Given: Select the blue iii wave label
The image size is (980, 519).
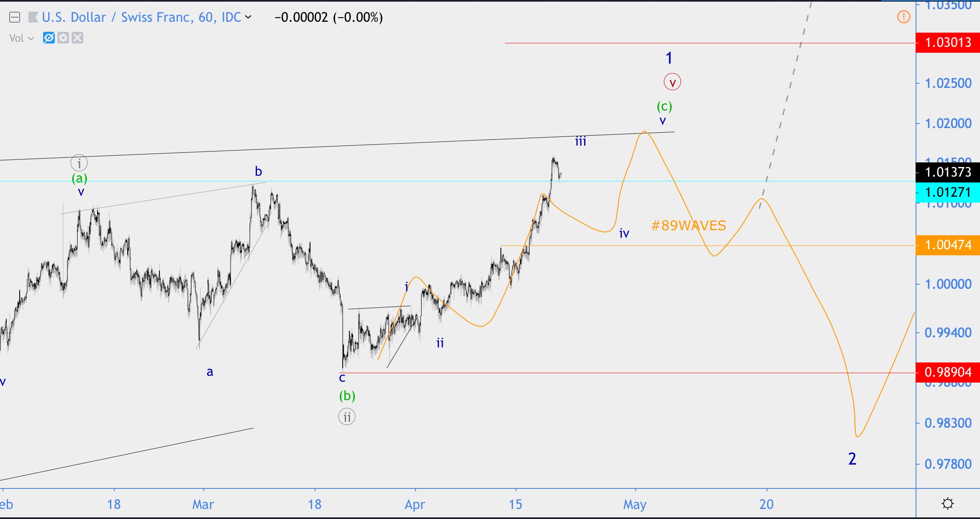Looking at the screenshot, I should (581, 141).
